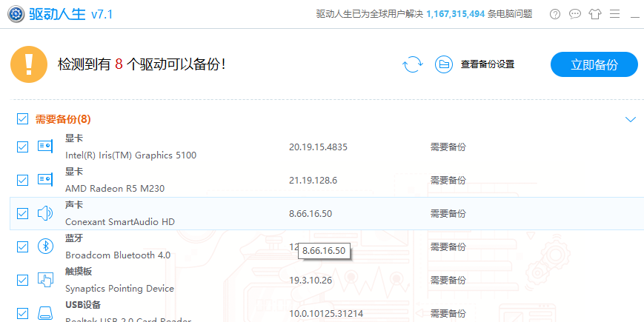Click the skin (shirt) icon
This screenshot has height=322, width=644.
(x=594, y=14)
